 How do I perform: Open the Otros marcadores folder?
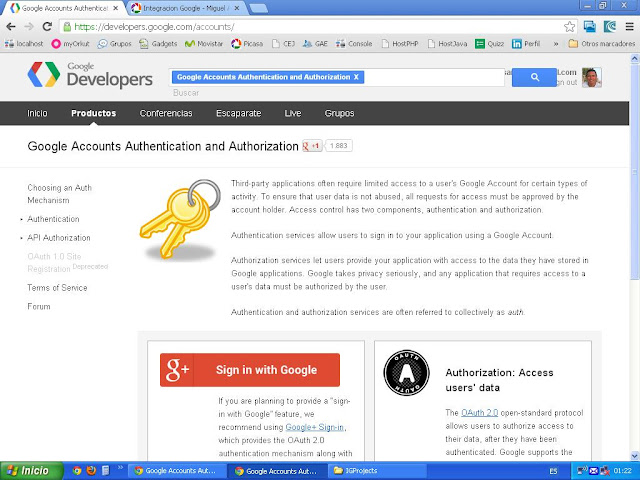pyautogui.click(x=602, y=44)
